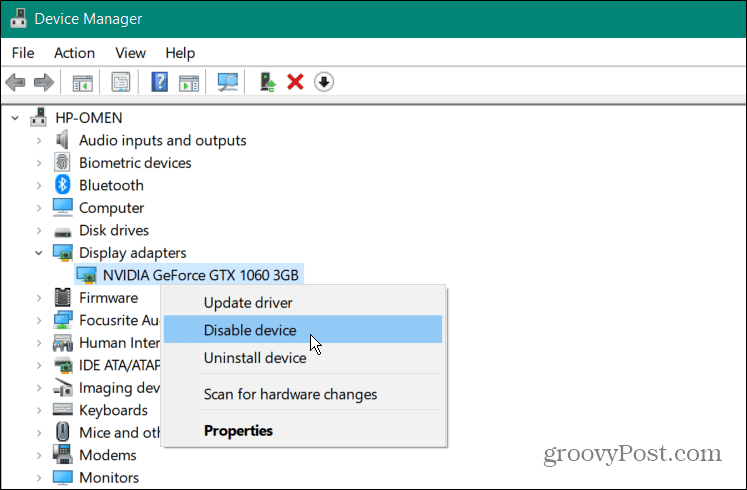Click the HP-OMEN computer icon
Image resolution: width=747 pixels, height=490 pixels.
click(39, 117)
